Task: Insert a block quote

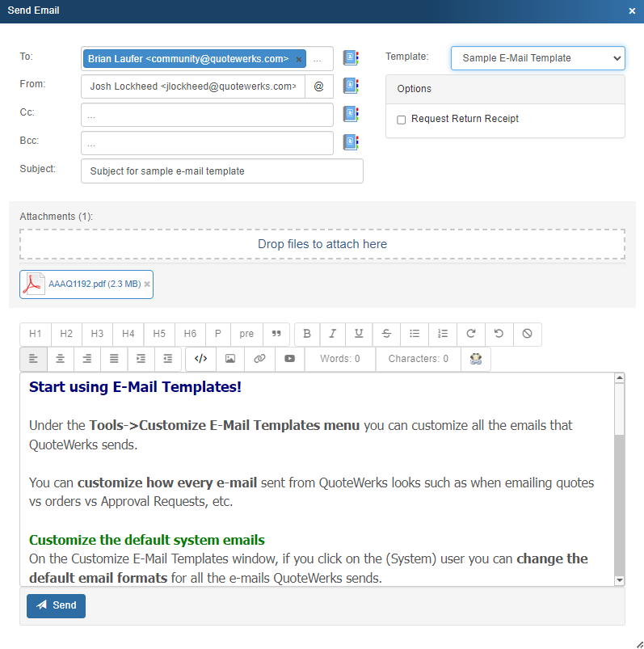Action: (x=276, y=334)
